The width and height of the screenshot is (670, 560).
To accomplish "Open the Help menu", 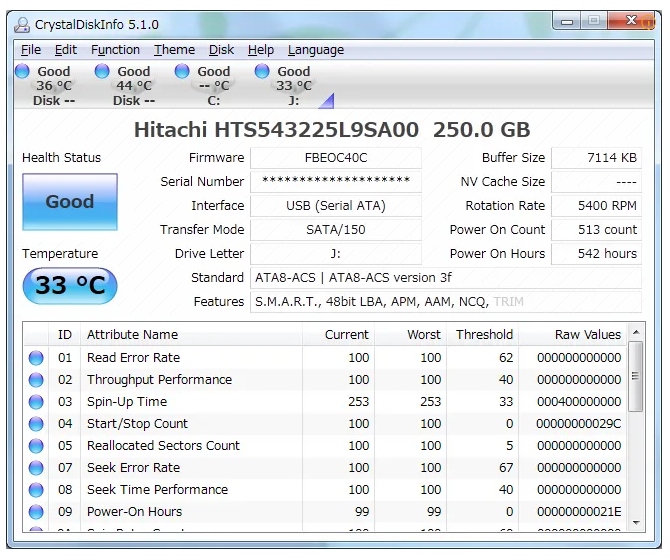I will [261, 50].
